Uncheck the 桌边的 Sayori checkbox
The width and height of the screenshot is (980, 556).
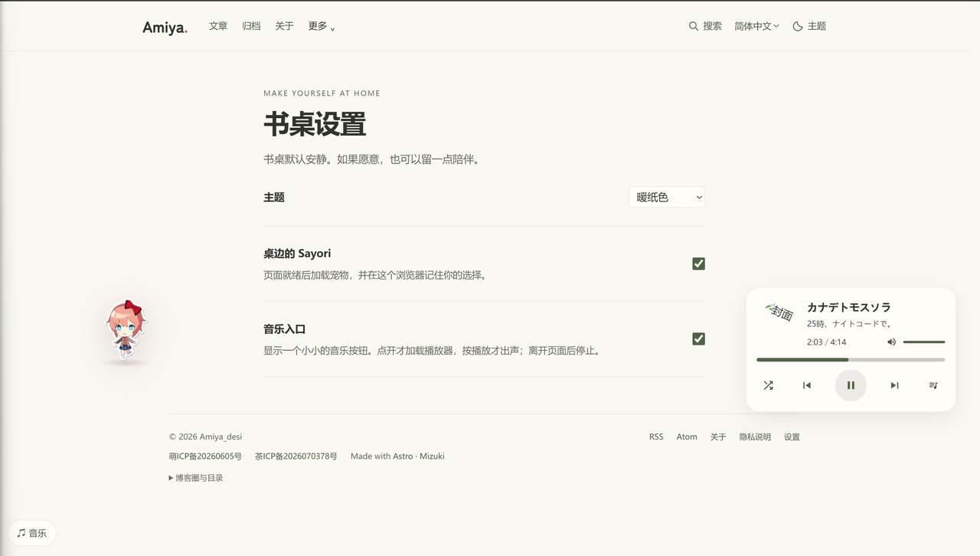(698, 263)
